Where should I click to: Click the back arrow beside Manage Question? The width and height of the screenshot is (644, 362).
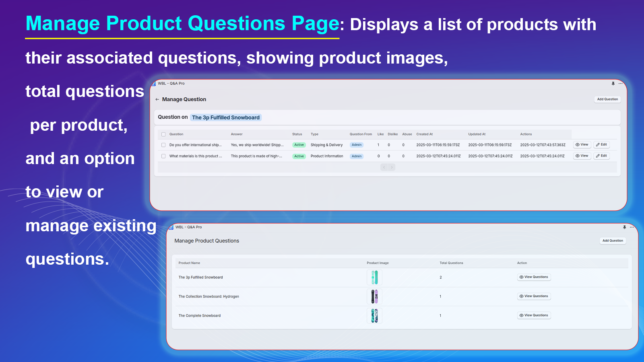(x=157, y=99)
